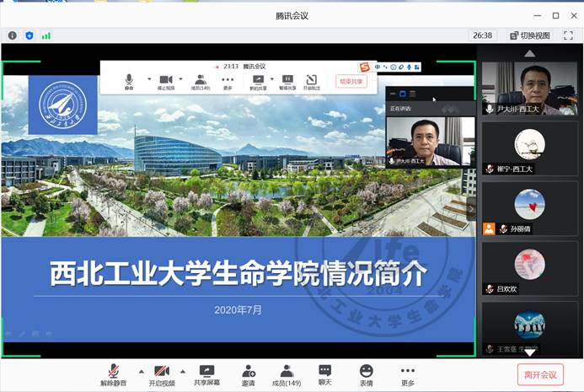Turn on camera via 开启视频
The image size is (584, 392).
point(162,374)
